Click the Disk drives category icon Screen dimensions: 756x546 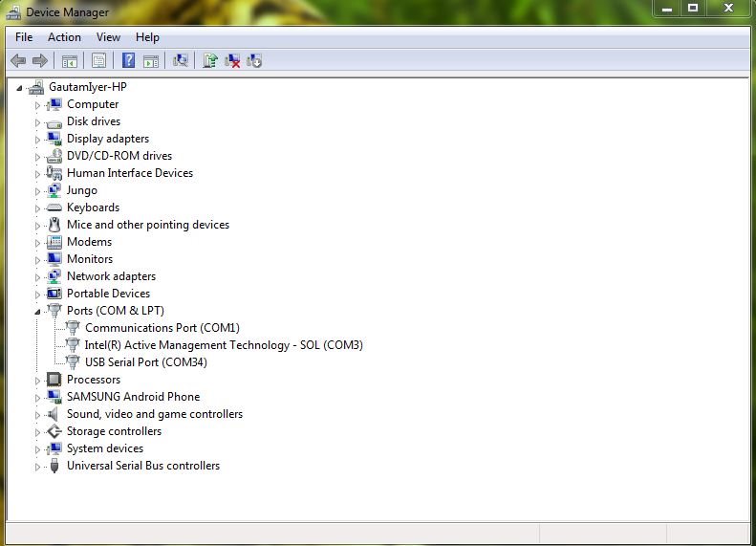(54, 122)
